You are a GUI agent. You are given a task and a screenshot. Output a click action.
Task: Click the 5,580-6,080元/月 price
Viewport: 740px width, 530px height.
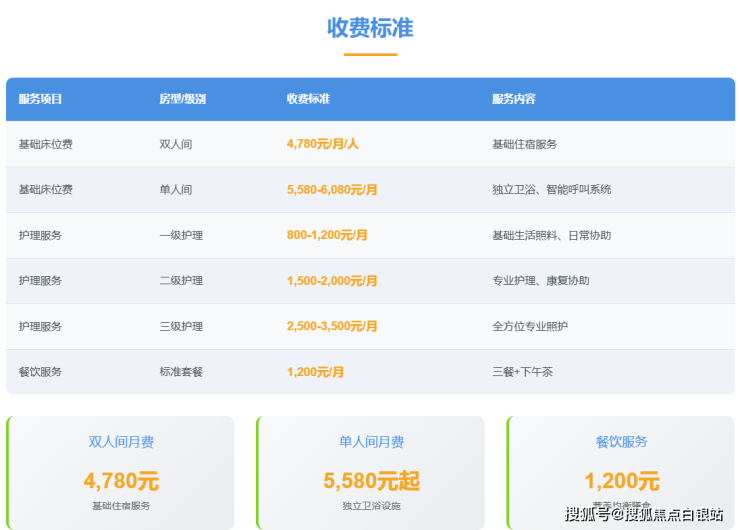click(x=332, y=189)
